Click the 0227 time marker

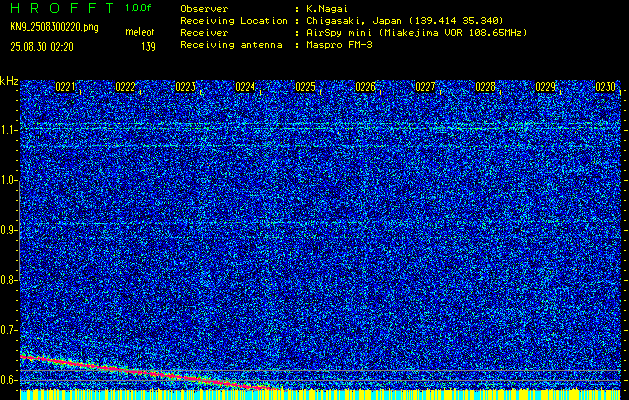pos(425,87)
